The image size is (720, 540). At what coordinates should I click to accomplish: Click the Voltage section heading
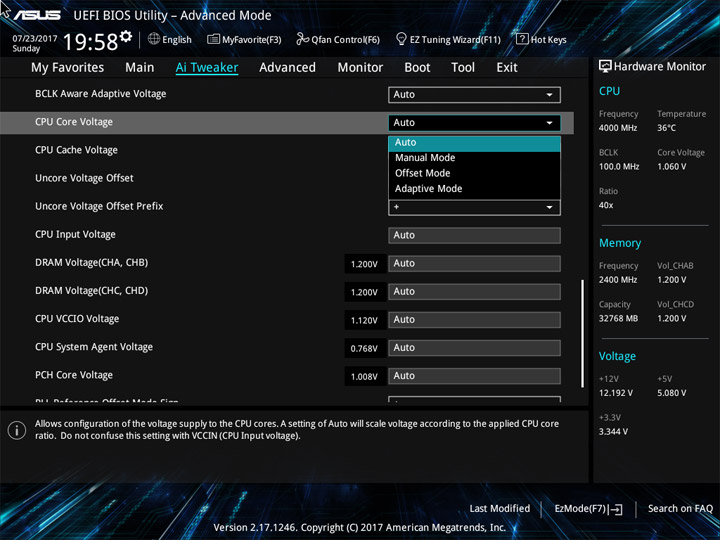[618, 356]
